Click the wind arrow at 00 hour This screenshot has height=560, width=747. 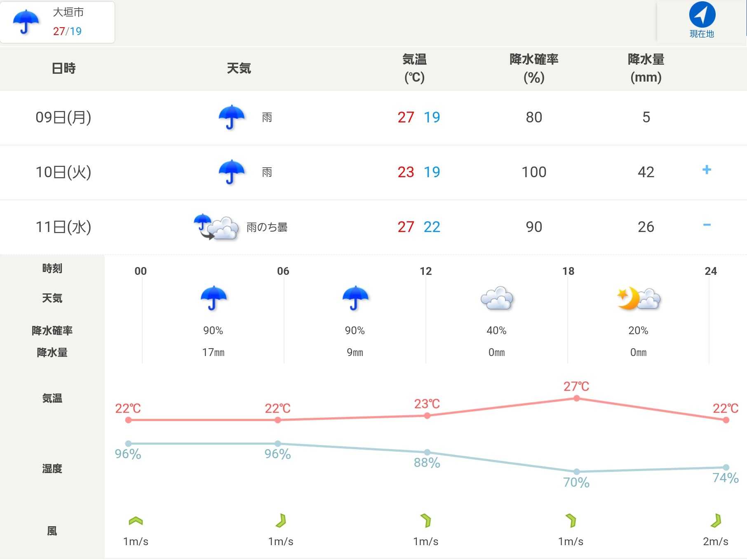136,521
